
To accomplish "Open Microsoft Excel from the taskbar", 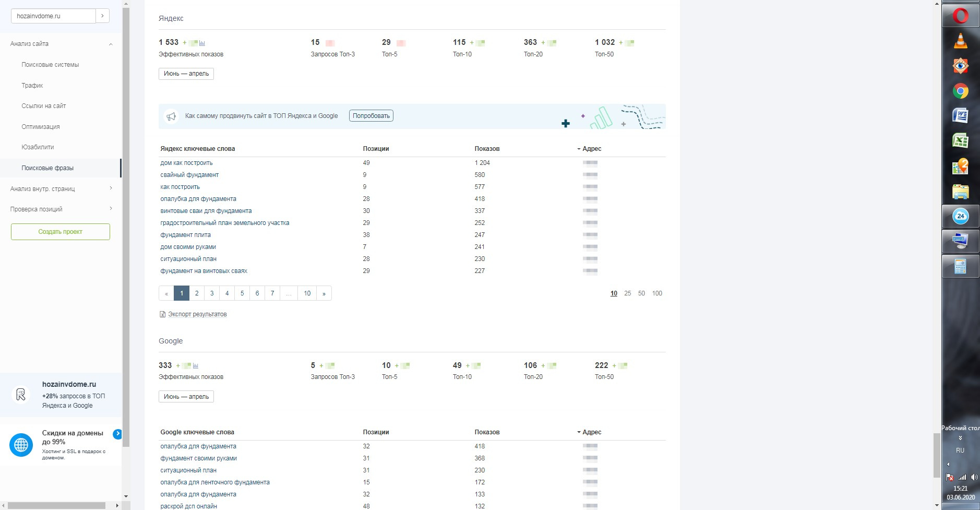I will (x=960, y=140).
